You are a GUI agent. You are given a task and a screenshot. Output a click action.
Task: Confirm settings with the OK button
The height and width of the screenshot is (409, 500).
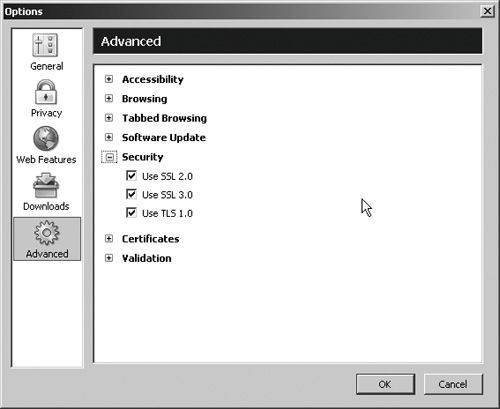[385, 384]
